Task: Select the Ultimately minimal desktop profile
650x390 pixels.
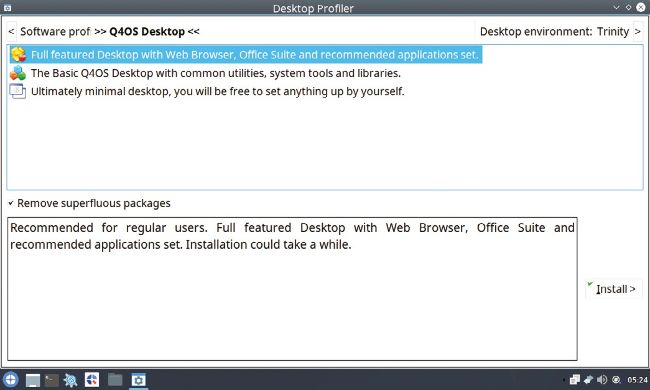Action: [207, 91]
